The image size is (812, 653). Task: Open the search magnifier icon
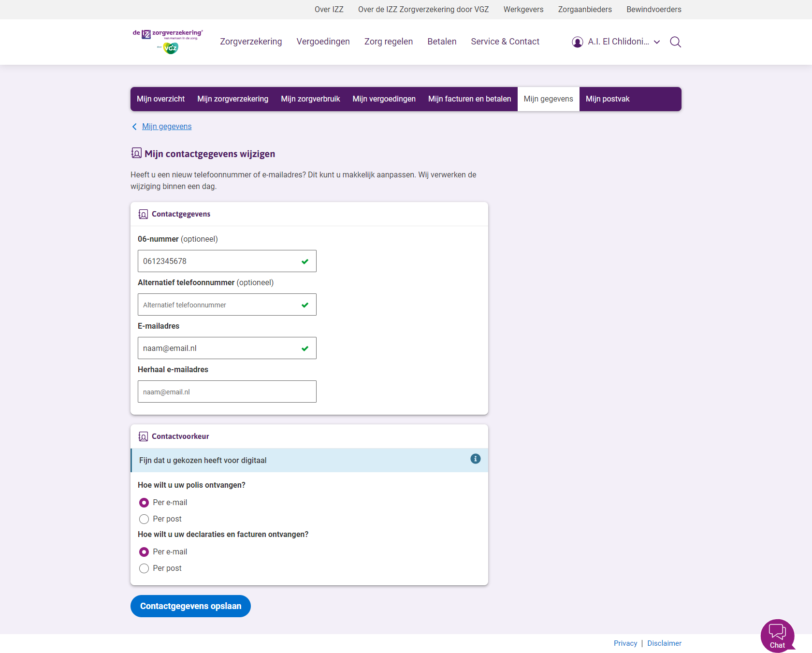tap(675, 42)
